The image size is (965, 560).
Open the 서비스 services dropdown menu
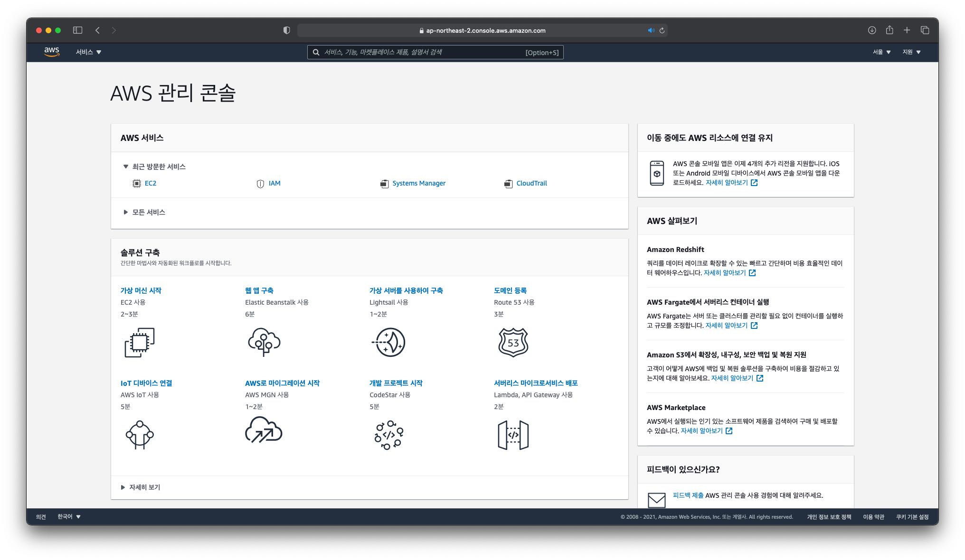pos(88,52)
